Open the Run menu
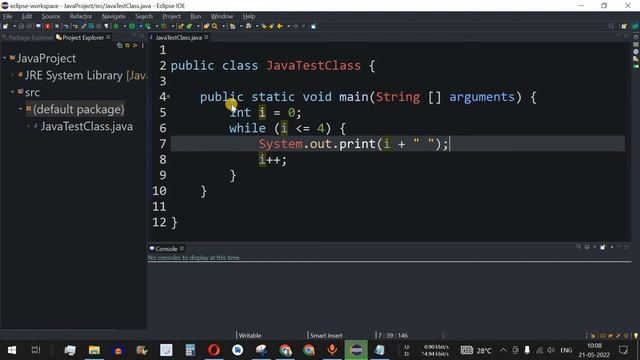The width and height of the screenshot is (640, 360). coord(196,16)
